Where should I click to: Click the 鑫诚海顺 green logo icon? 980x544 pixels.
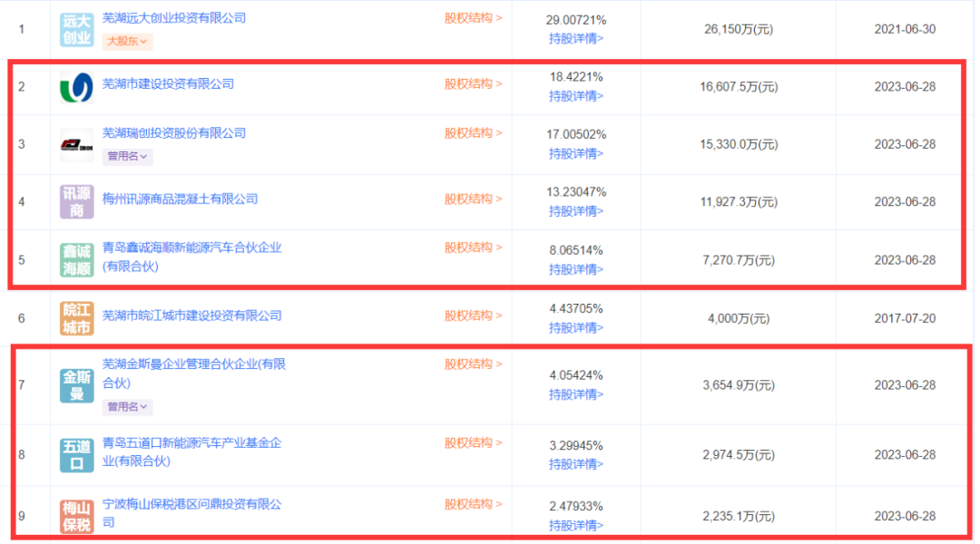pyautogui.click(x=76, y=260)
